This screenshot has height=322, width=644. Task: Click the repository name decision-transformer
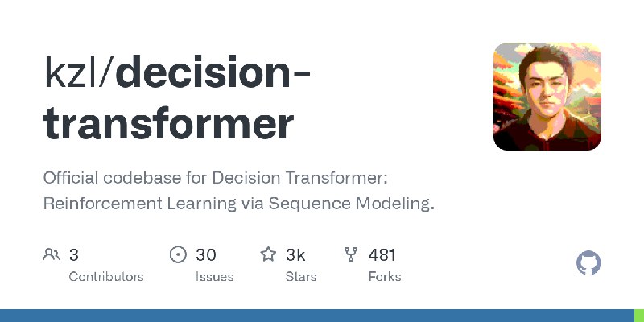(176, 98)
